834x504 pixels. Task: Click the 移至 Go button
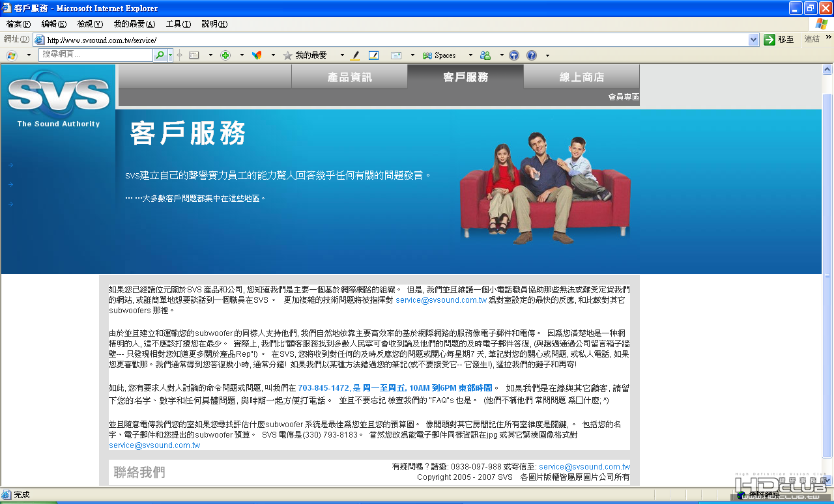pyautogui.click(x=779, y=40)
